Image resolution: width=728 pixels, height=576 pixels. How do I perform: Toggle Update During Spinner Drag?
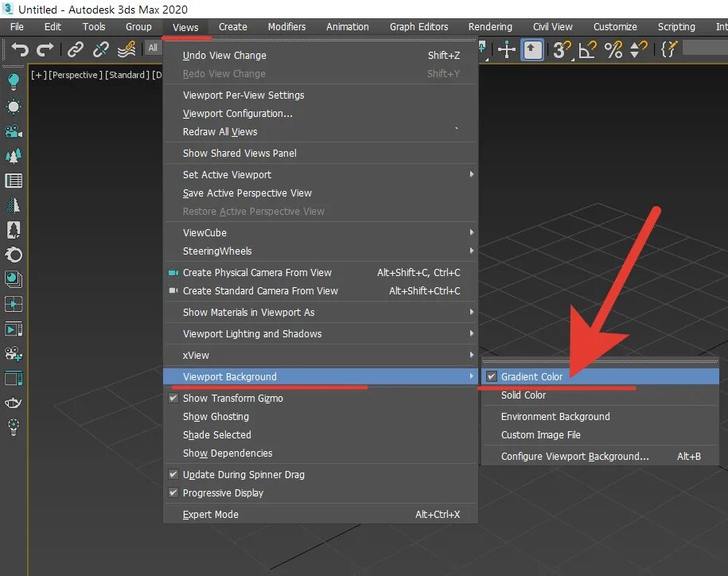(x=173, y=474)
